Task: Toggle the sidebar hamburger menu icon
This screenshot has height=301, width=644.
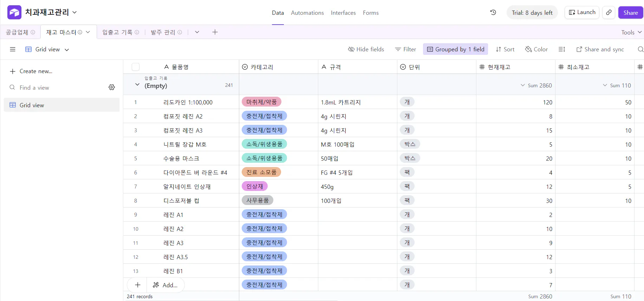Action: (13, 49)
